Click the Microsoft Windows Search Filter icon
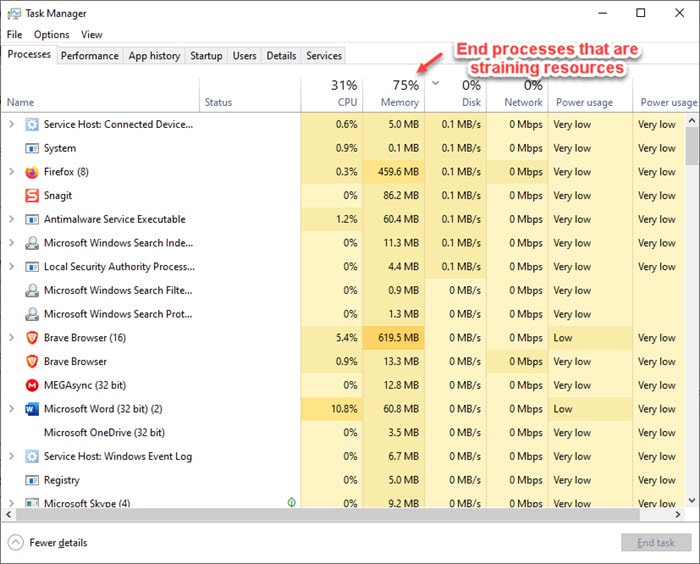Screen dimensions: 700x564 point(32,290)
